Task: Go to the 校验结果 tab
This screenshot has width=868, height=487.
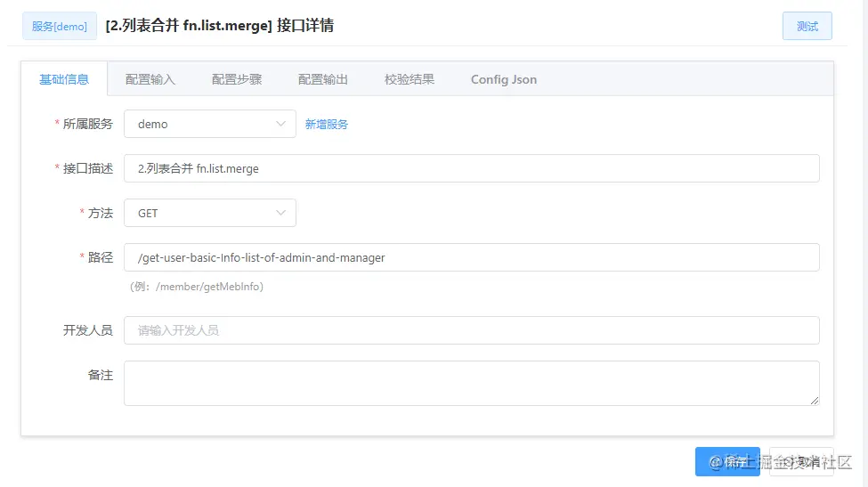Action: tap(410, 79)
